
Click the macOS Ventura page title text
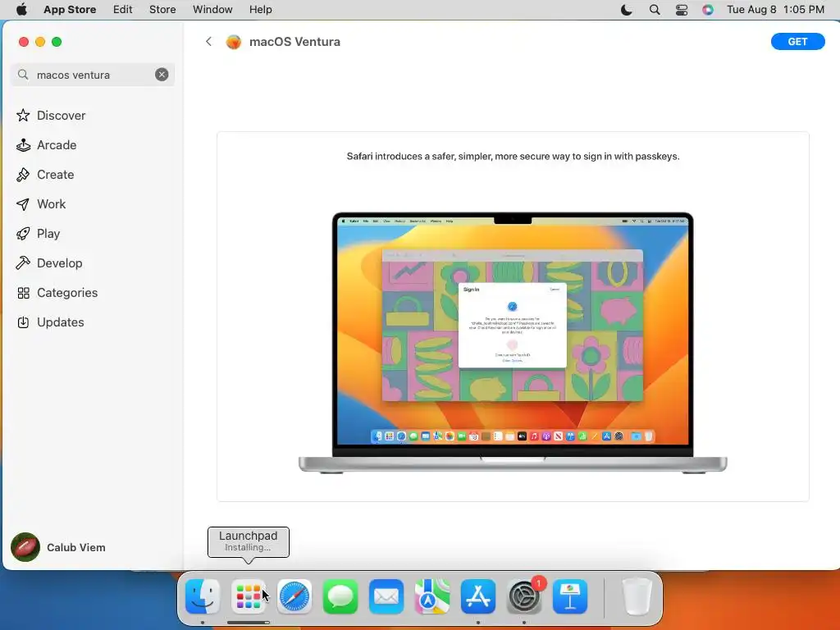(294, 42)
